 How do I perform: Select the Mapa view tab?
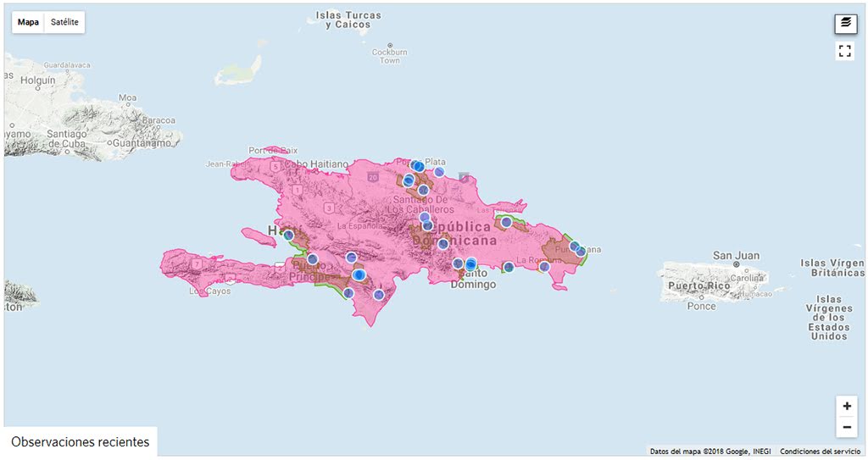tap(28, 22)
